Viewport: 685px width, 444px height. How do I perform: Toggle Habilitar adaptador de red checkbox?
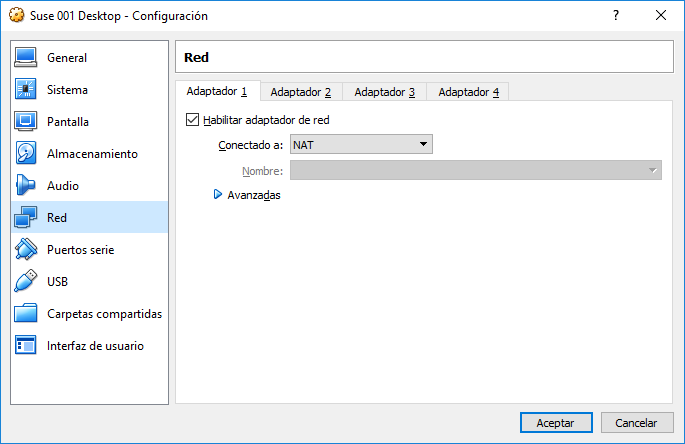[193, 120]
